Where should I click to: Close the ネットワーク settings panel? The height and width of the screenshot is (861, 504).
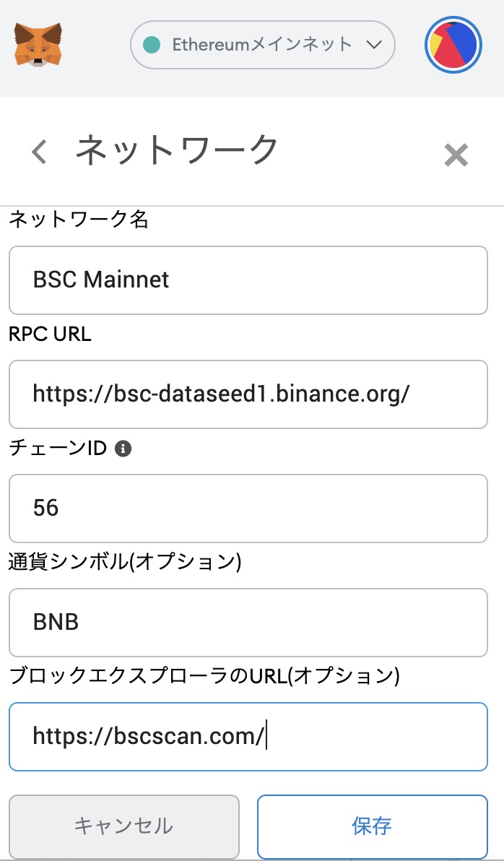click(x=456, y=155)
